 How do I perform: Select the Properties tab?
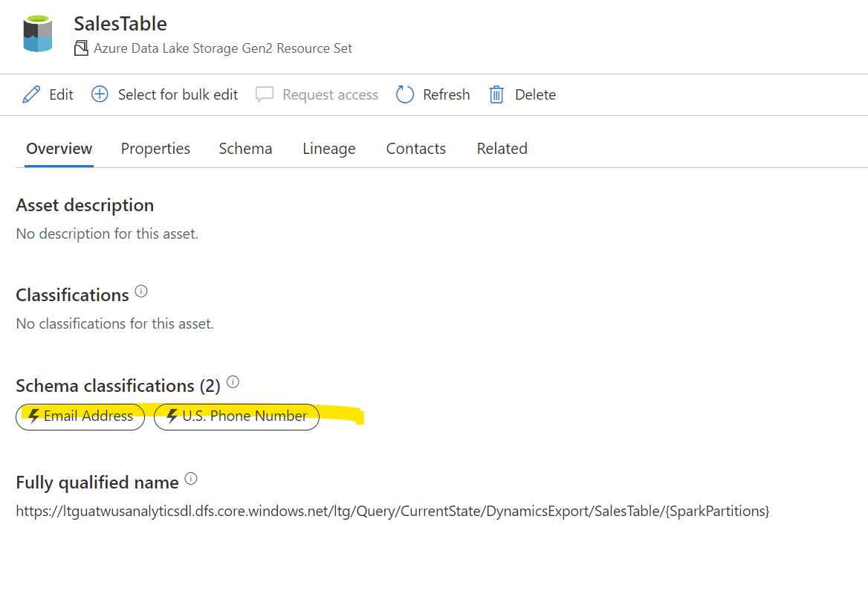coord(155,148)
